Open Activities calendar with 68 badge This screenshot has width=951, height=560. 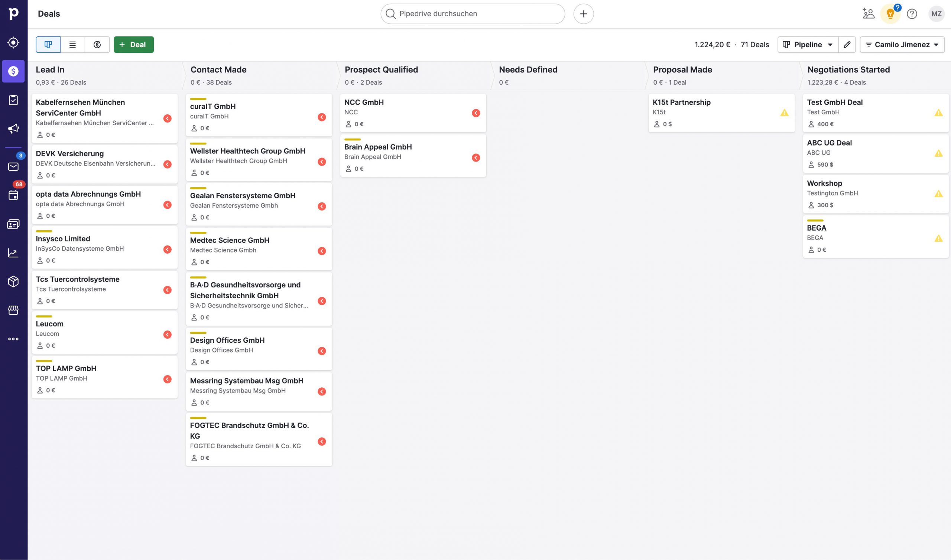click(x=14, y=195)
